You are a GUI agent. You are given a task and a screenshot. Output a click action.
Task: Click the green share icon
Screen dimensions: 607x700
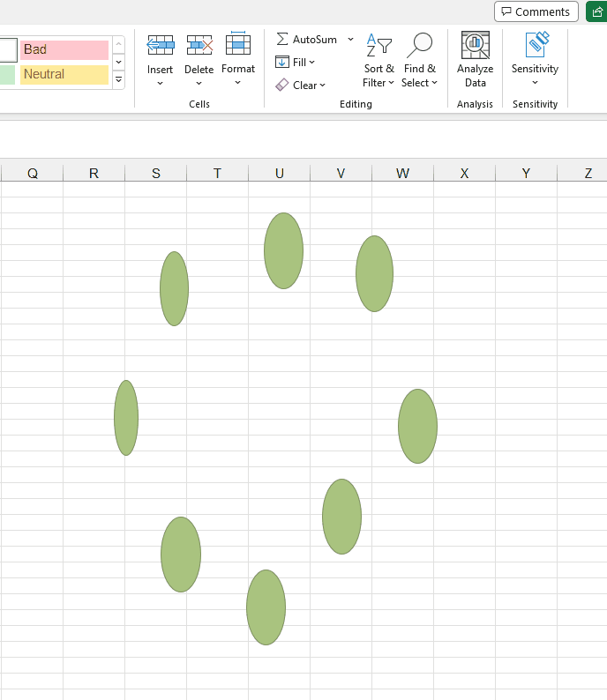click(596, 11)
